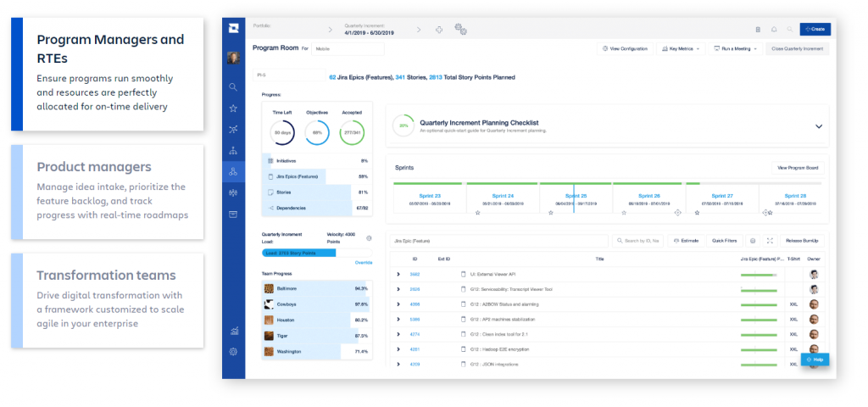Click the fullscreen expand icon above table
868x407 pixels.
coord(769,241)
